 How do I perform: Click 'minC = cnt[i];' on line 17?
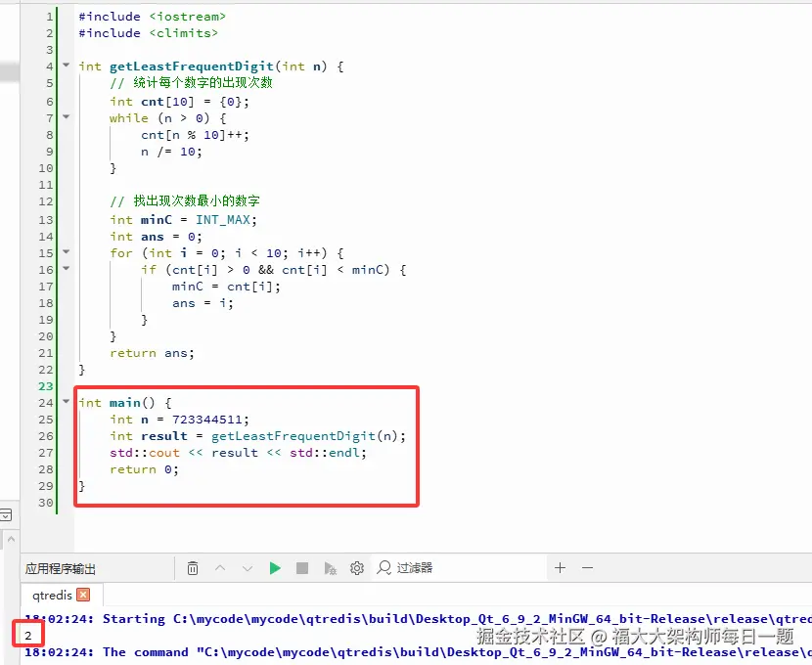point(226,287)
